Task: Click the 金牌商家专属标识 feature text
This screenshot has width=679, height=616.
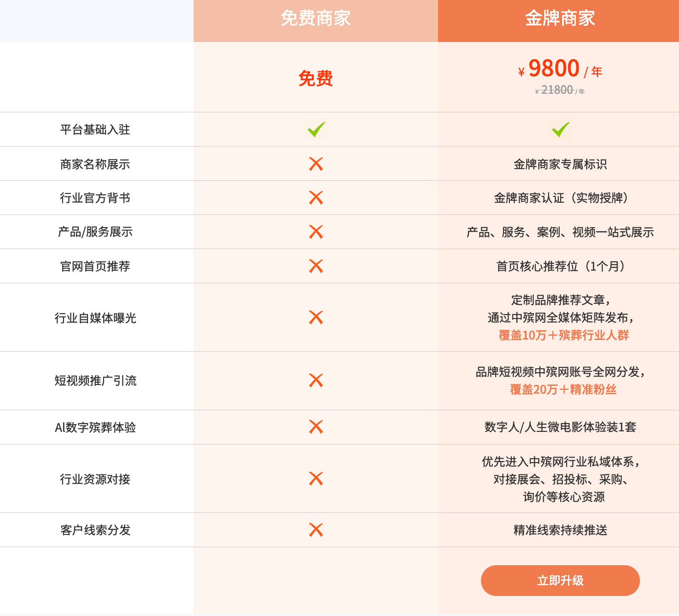Action: pos(560,164)
